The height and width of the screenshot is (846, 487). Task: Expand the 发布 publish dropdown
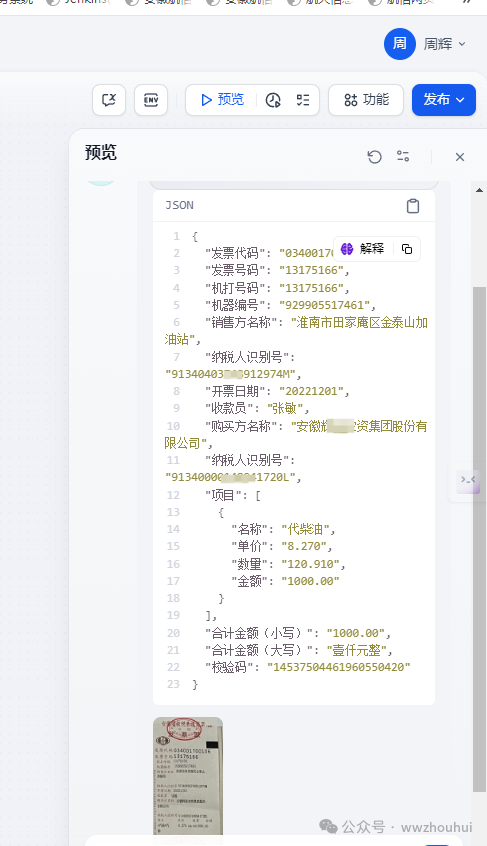444,100
